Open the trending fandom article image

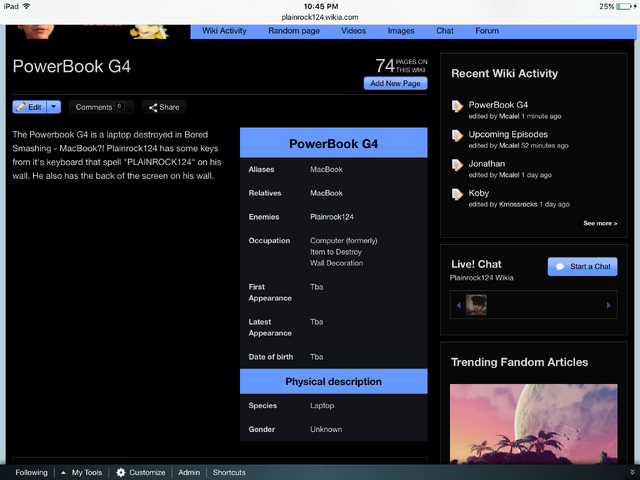point(533,424)
